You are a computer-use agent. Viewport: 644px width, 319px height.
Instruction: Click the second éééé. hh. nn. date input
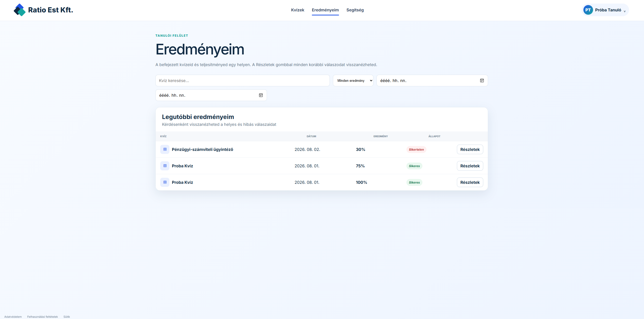[x=211, y=95]
